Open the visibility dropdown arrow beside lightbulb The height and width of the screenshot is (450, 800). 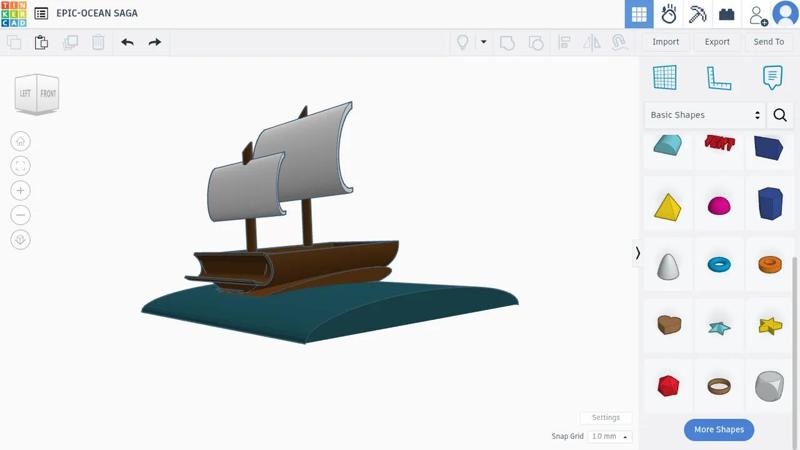[x=483, y=42]
